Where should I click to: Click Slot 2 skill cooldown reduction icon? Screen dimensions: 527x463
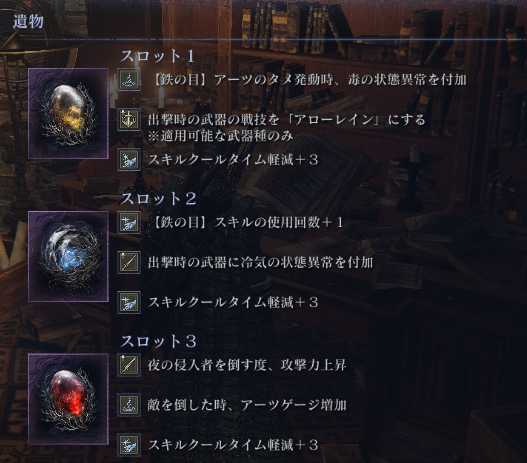pyautogui.click(x=129, y=302)
